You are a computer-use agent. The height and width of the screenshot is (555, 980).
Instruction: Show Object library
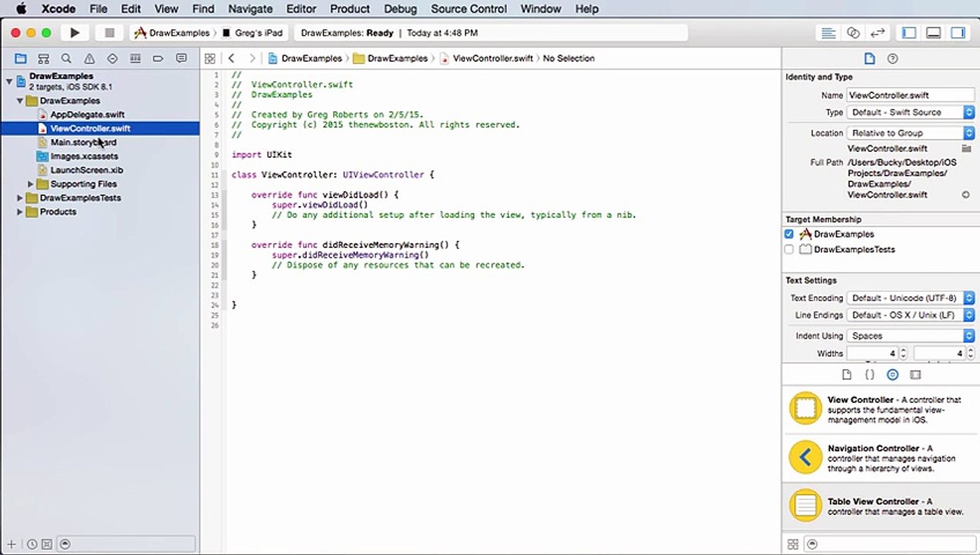point(892,375)
